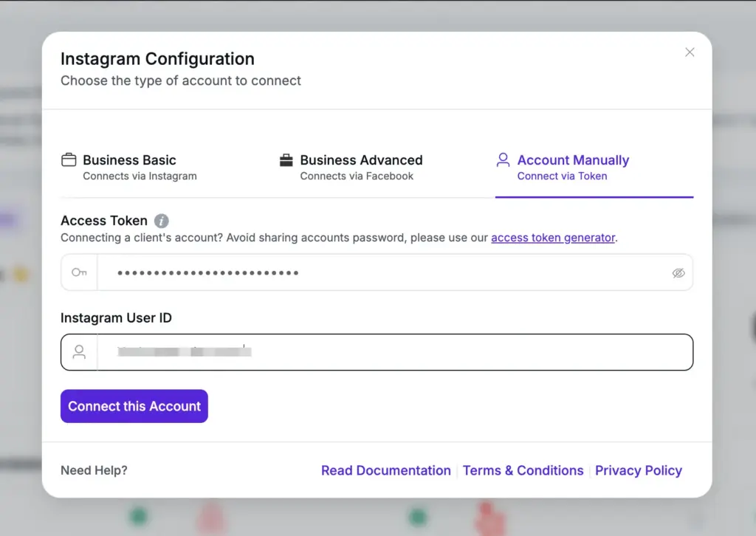
Task: Open the Privacy Policy
Action: click(638, 470)
